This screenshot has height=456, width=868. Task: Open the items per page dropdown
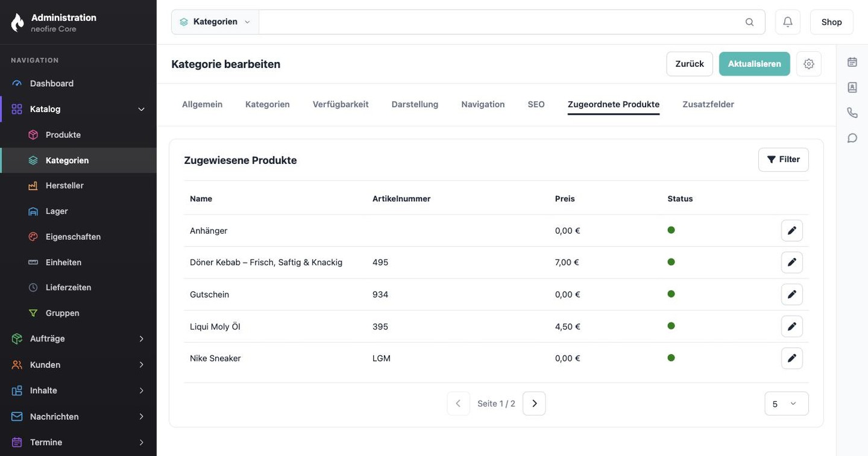pyautogui.click(x=787, y=404)
